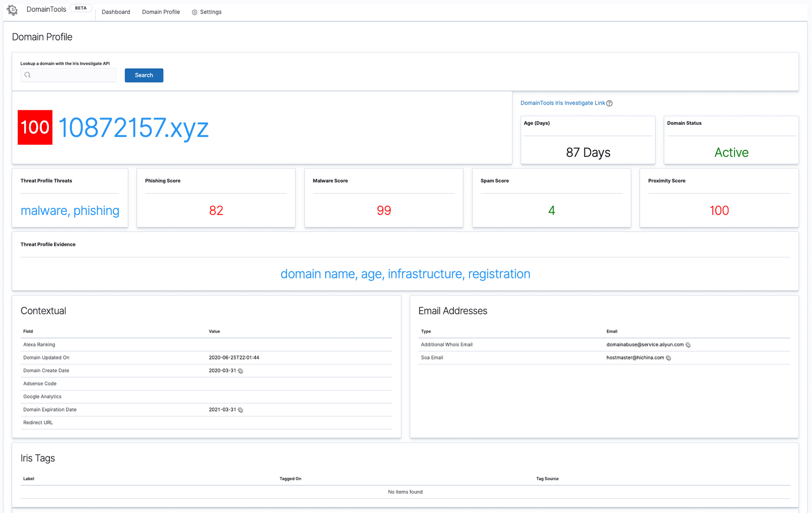Screen dimensions: 812x513
Task: Click the Settings gear icon in navbar
Action: click(195, 12)
